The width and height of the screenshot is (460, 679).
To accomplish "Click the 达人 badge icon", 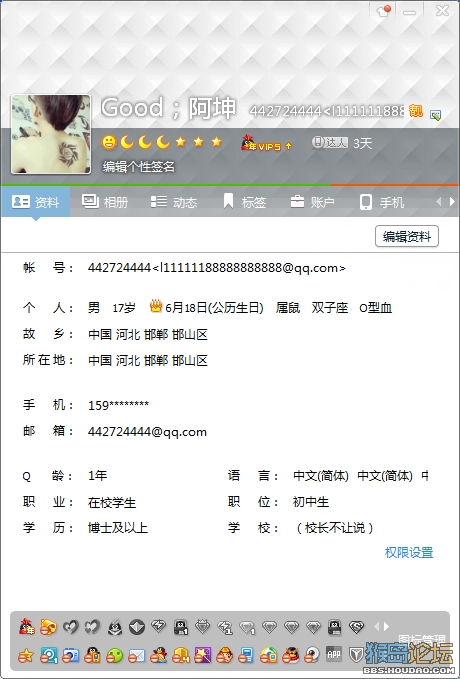I will [330, 142].
